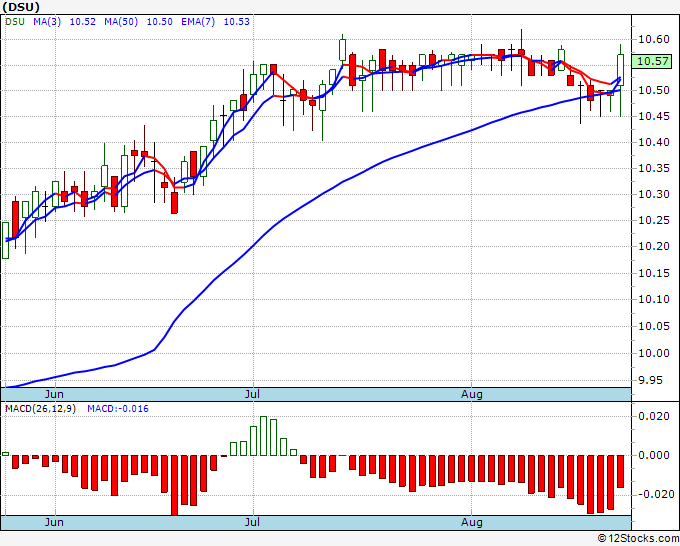Image resolution: width=680 pixels, height=546 pixels.
Task: Click the 10.15 price axis label
Action: (x=654, y=273)
